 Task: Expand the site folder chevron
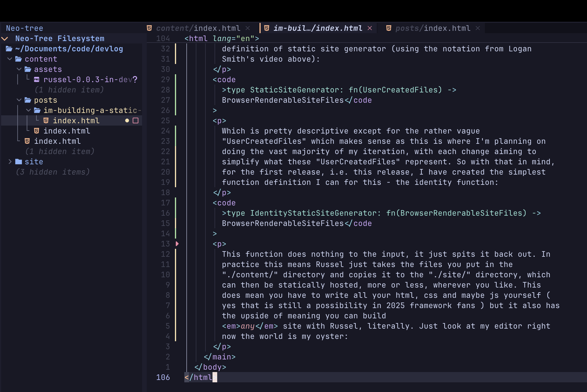tap(10, 162)
